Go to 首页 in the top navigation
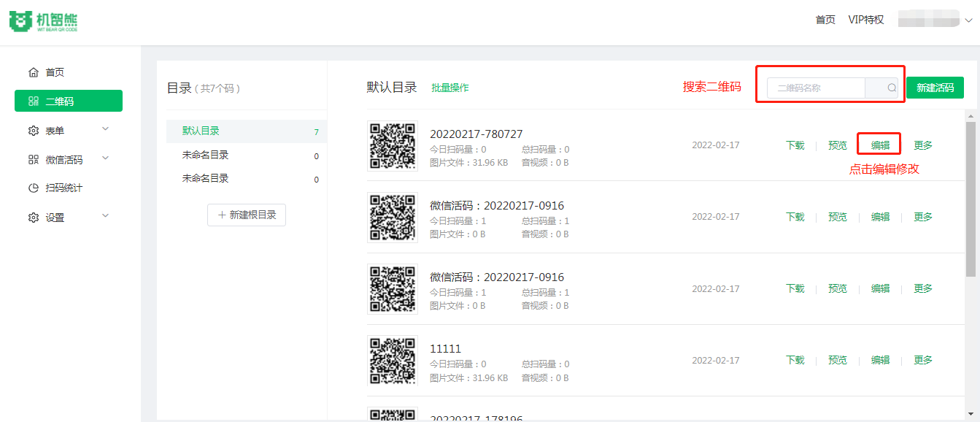The width and height of the screenshot is (980, 422). coord(825,20)
